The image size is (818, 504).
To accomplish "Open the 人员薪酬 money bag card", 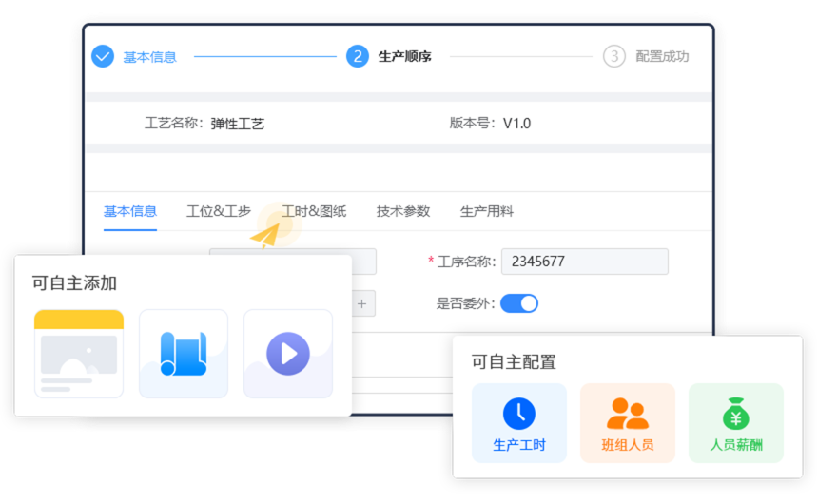I will (736, 423).
